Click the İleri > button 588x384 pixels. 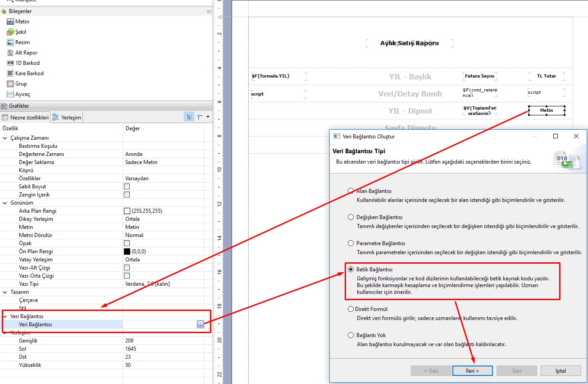click(472, 371)
